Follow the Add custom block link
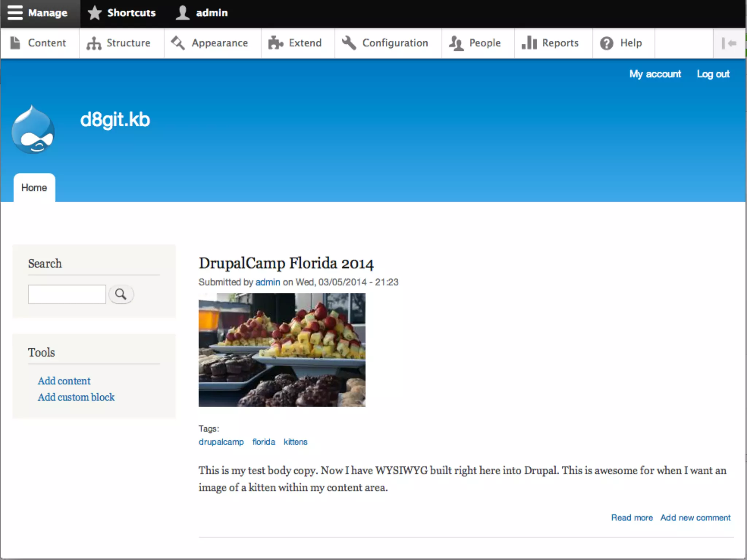Screen dimensions: 747x560 [x=76, y=397]
